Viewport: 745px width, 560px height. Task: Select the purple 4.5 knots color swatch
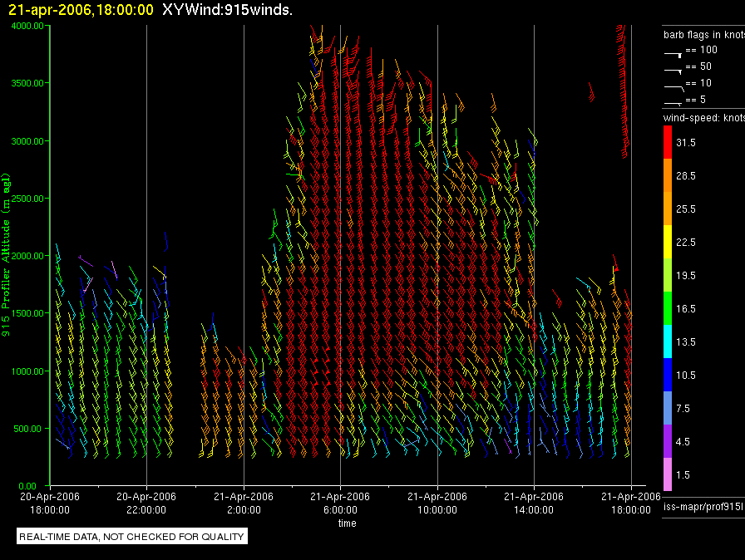pos(668,441)
